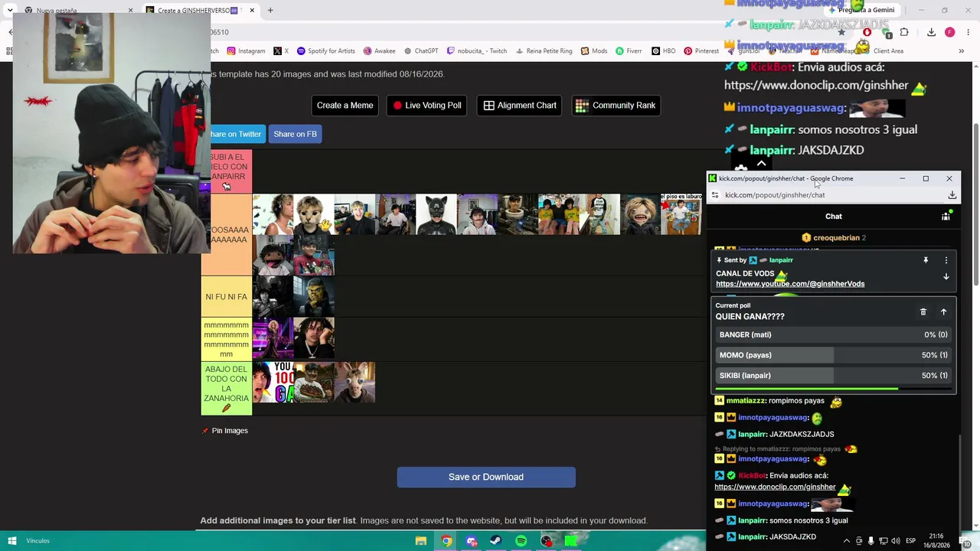980x551 pixels.
Task: Close the Create a GINSHHERVERSO tab
Action: [252, 11]
